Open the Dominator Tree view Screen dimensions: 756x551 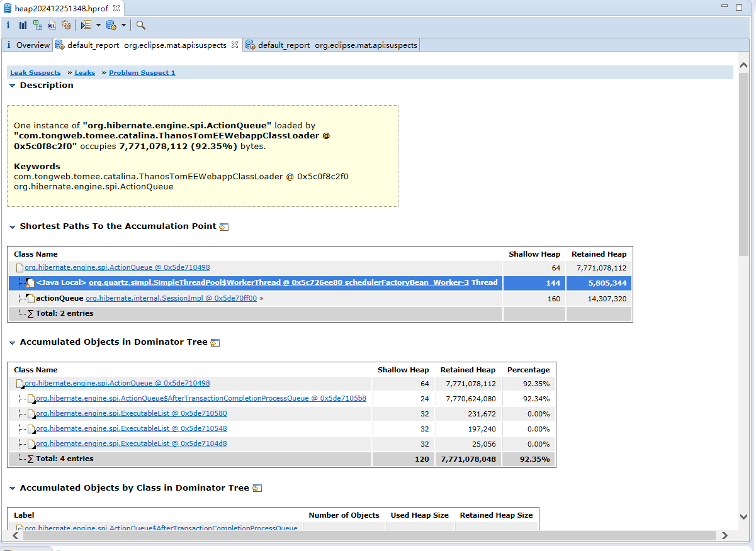[38, 25]
